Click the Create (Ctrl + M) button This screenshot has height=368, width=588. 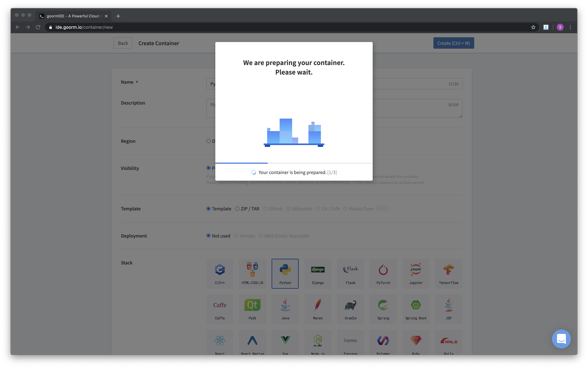(x=453, y=43)
